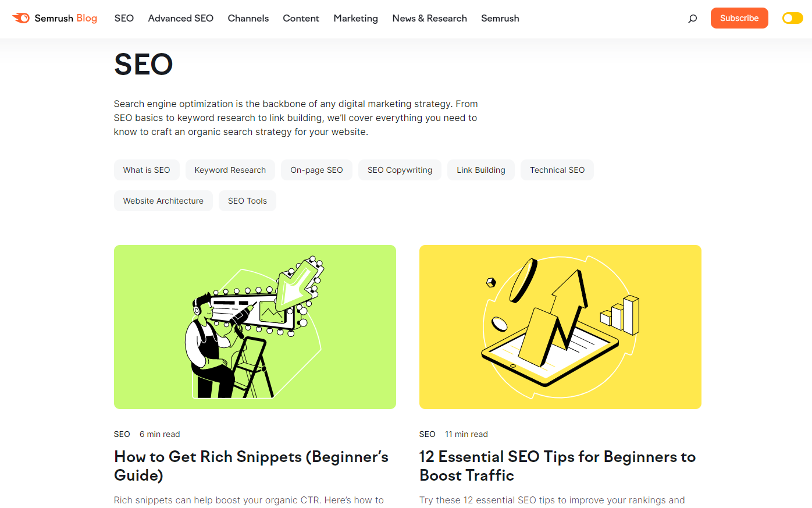Screen dimensions: 812x508
Task: Open News & Research in the navbar
Action: 429,18
